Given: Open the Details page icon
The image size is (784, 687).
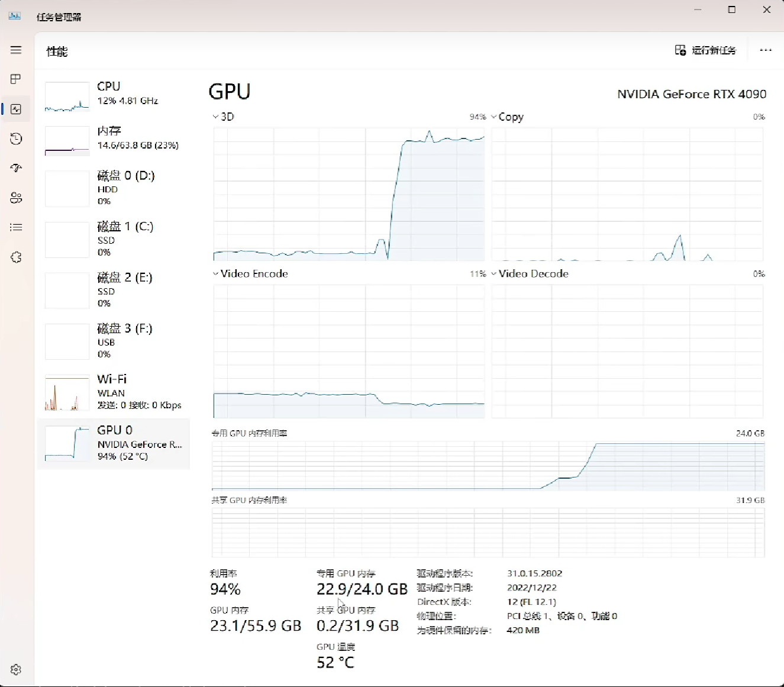Looking at the screenshot, I should [x=16, y=227].
